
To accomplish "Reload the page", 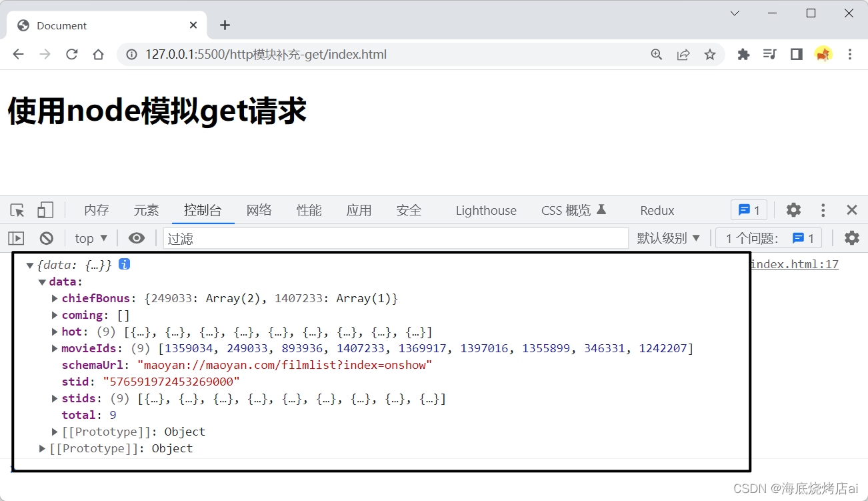I will pyautogui.click(x=72, y=55).
